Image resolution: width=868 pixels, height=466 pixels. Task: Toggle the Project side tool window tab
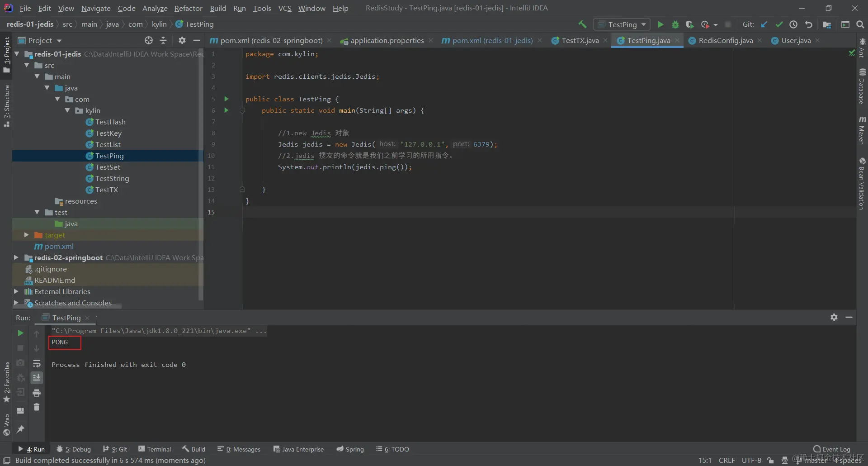point(6,55)
